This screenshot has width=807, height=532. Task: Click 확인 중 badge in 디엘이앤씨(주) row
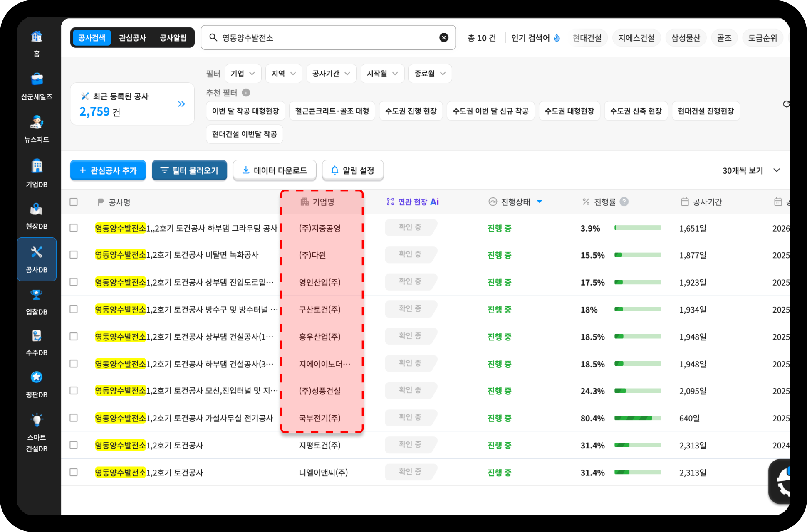[410, 472]
